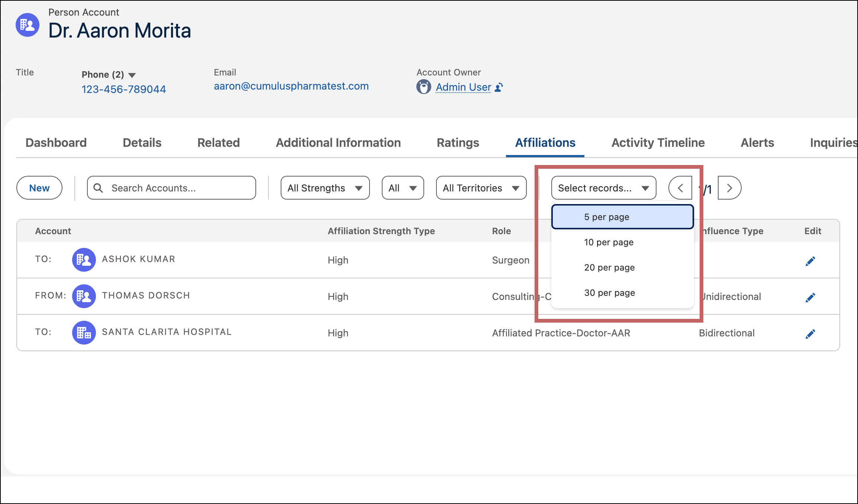Open the THOMAS DORSCH account
858x504 pixels.
(x=146, y=295)
